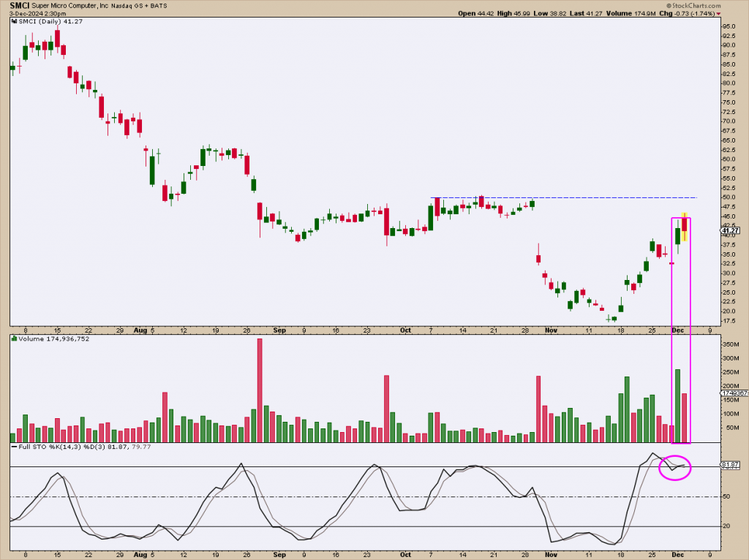Click the 20 level label on stochastic axis

pos(726,526)
